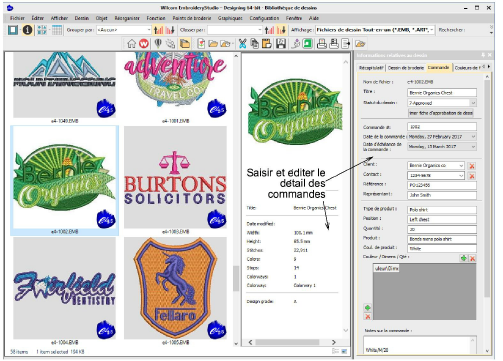Image resolution: width=503 pixels, height=361 pixels.
Task: Open the red Wilcom W icon
Action: point(144,44)
